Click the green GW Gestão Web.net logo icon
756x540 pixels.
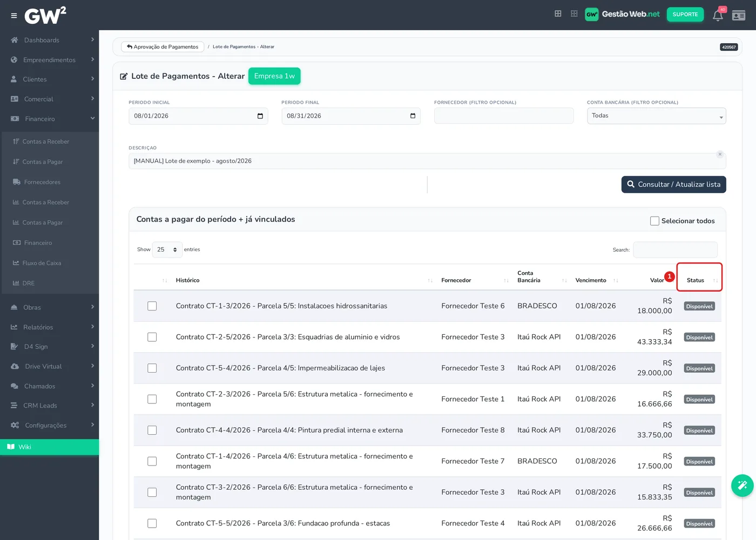click(x=591, y=15)
